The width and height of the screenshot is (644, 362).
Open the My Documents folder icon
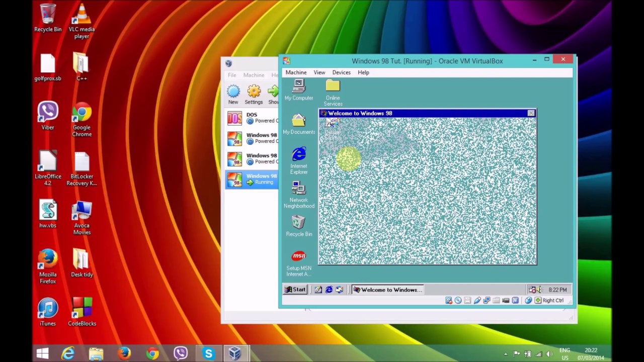(x=299, y=124)
